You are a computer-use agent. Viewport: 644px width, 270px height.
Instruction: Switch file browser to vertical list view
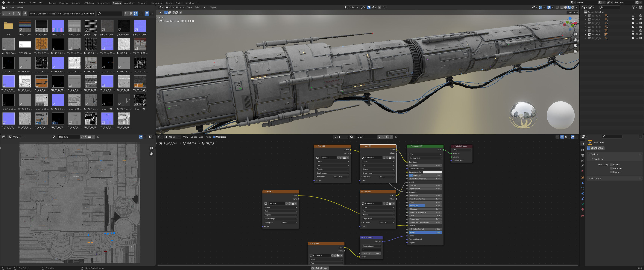[127, 14]
